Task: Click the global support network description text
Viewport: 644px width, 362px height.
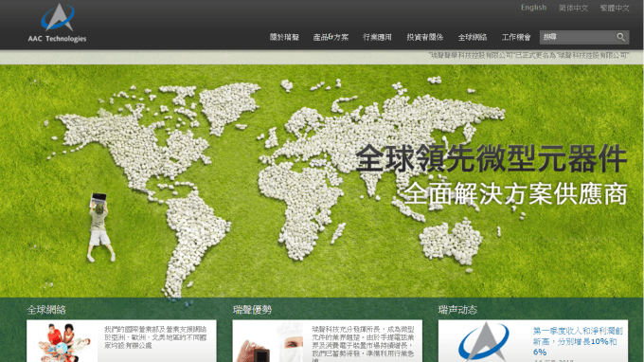Action: pos(155,337)
